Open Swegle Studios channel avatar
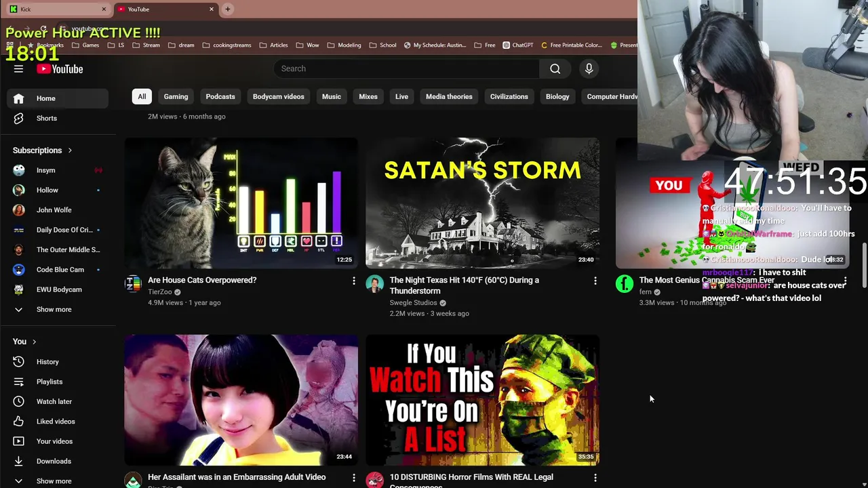Screen dimensions: 868x488 (x=374, y=284)
